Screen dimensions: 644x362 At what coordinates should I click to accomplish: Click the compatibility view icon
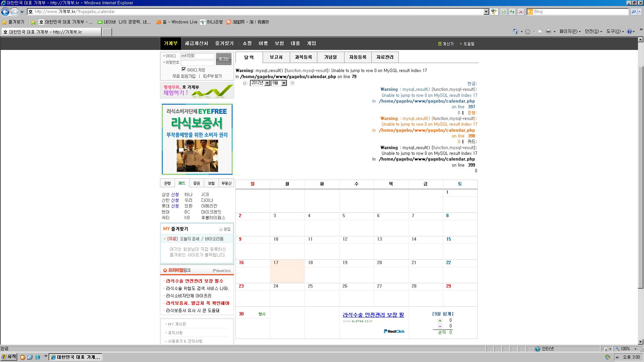[x=503, y=12]
